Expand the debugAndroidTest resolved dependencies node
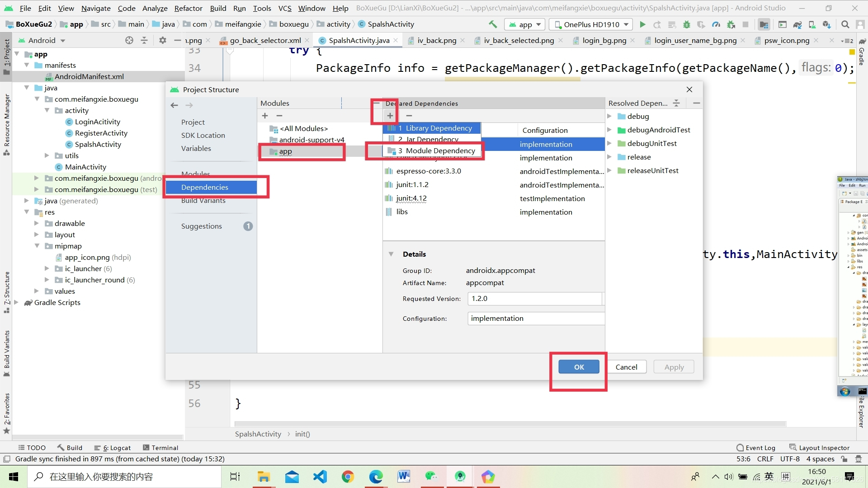The image size is (868, 488). tap(609, 130)
